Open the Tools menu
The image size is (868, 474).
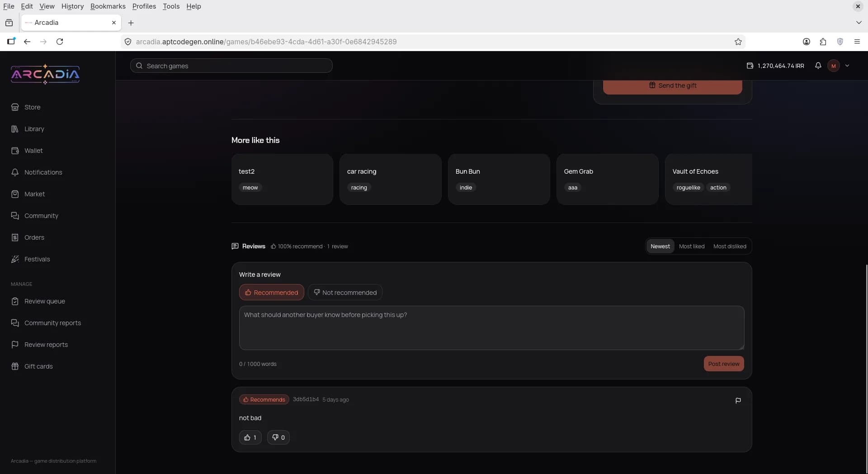(171, 6)
